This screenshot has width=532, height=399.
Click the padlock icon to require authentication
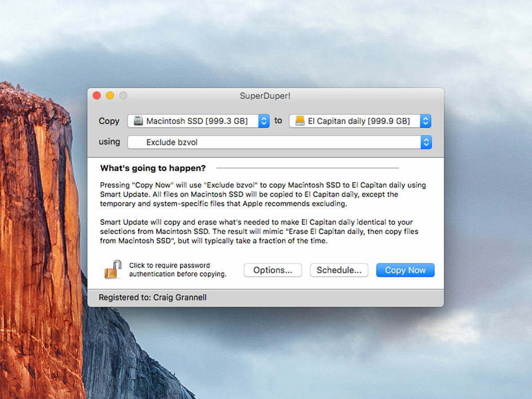point(113,270)
